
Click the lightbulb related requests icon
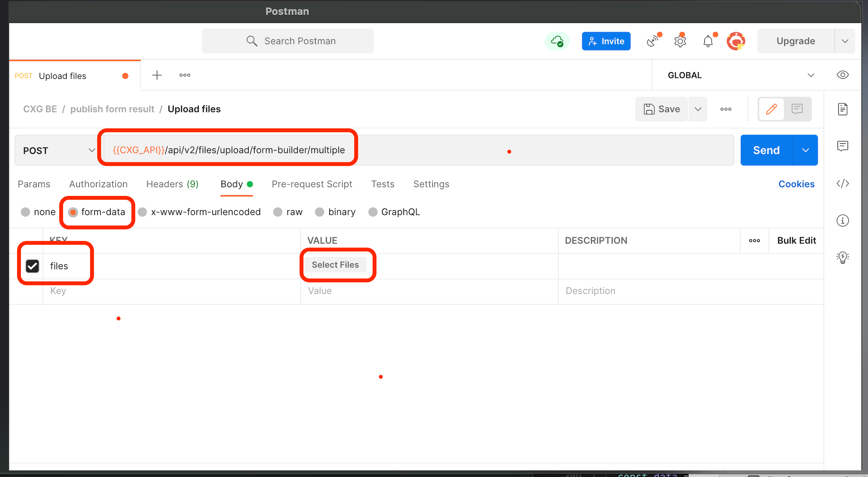click(x=843, y=257)
